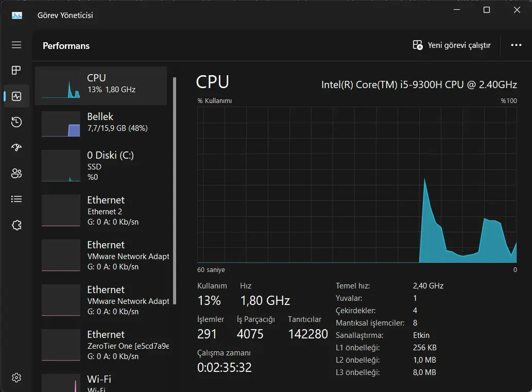The height and width of the screenshot is (392, 532).
Task: Select the 0 Diski (C:) entry
Action: (x=101, y=166)
